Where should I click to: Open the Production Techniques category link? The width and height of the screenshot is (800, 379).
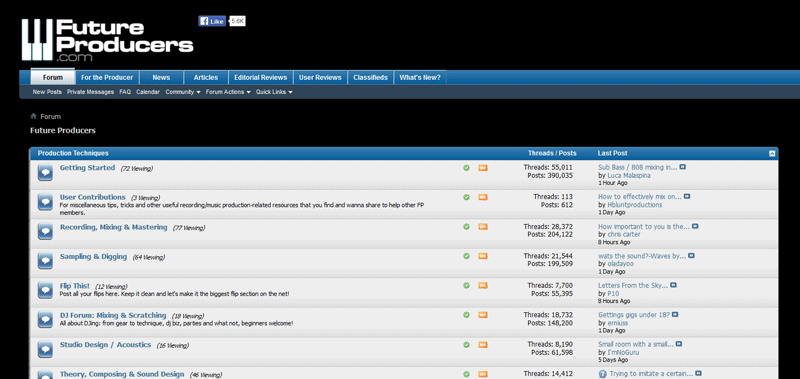pos(73,153)
